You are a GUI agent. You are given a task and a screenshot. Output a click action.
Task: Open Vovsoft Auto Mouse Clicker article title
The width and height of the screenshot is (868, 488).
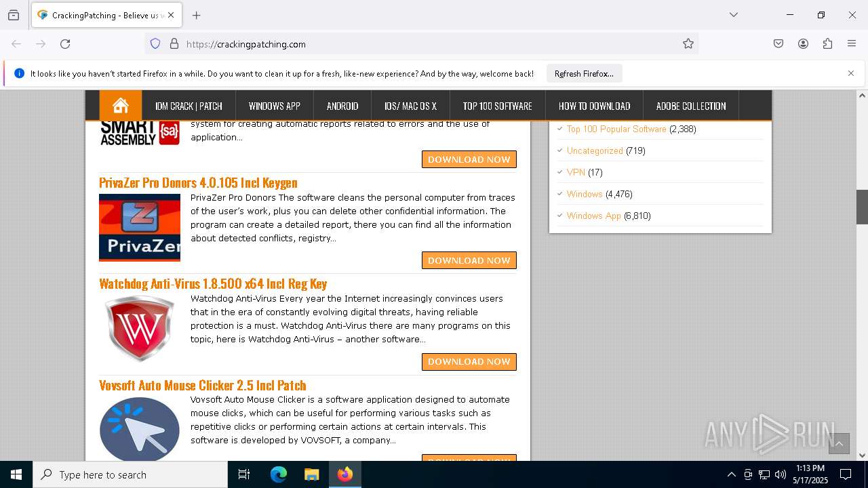[x=203, y=385]
